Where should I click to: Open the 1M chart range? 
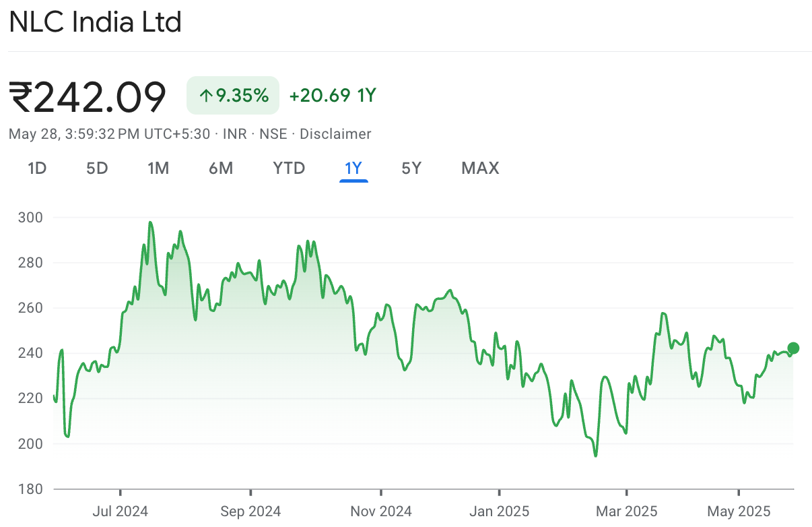(x=158, y=168)
